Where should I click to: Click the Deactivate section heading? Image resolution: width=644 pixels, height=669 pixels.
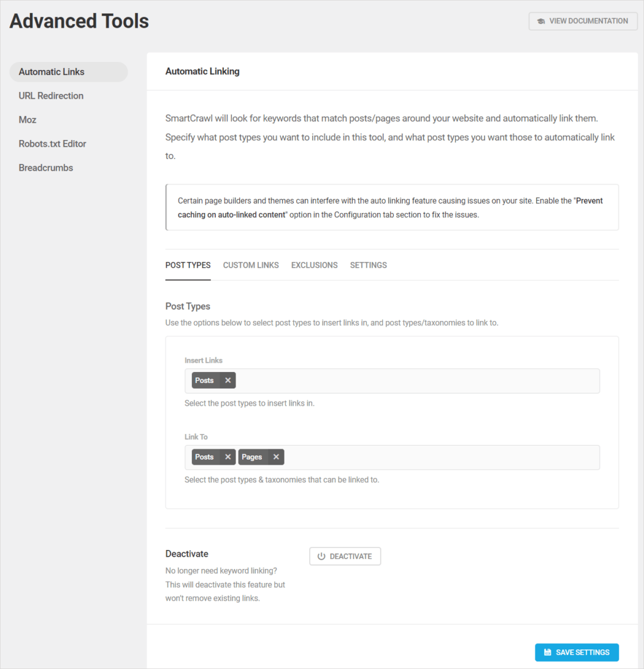tap(187, 554)
